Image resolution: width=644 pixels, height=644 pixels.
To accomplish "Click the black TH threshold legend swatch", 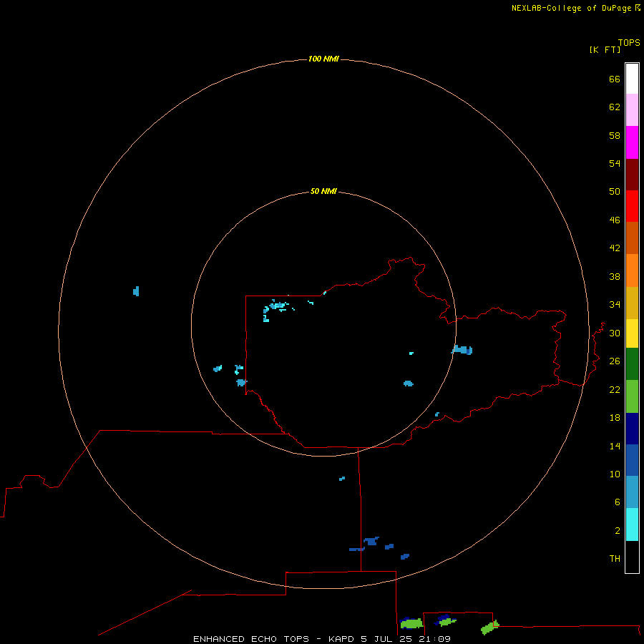I will point(632,557).
